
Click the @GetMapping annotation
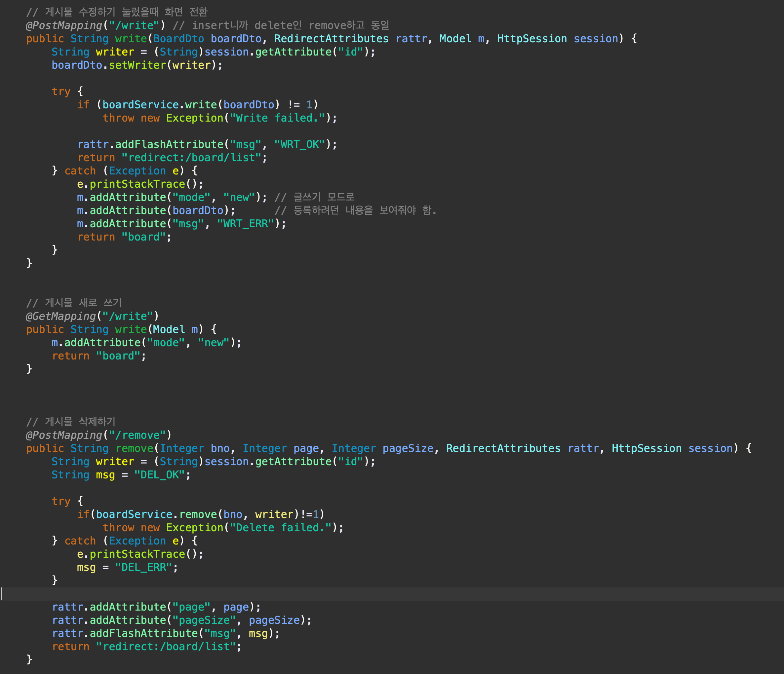point(60,316)
